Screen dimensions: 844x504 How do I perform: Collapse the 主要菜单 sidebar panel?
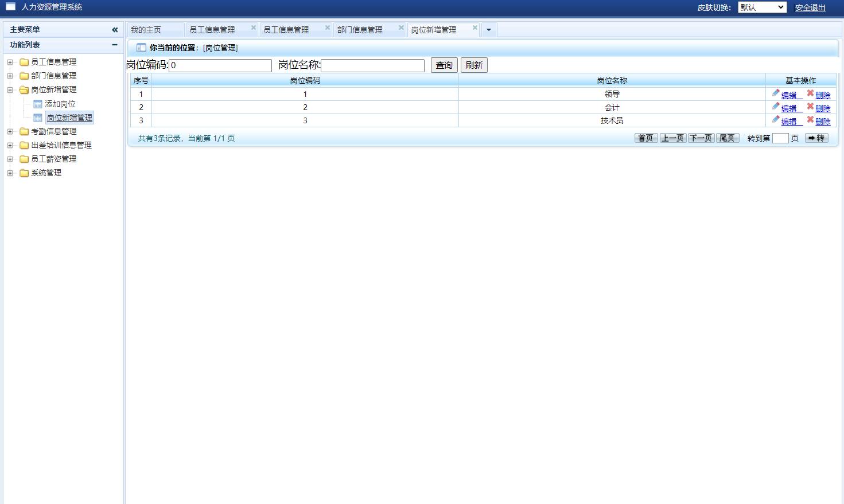coord(115,29)
